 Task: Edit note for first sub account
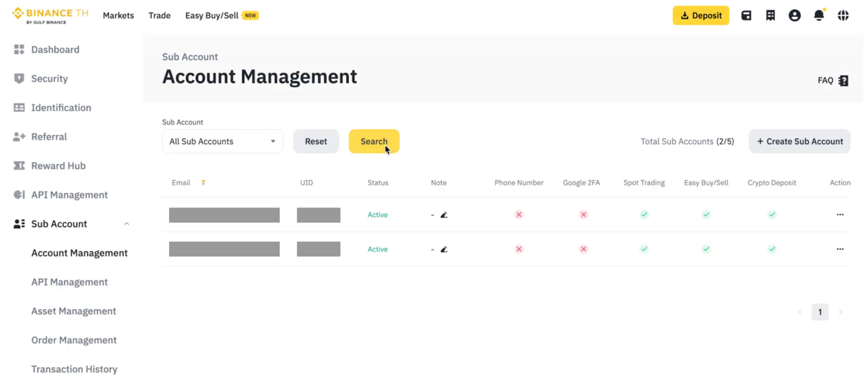(x=444, y=215)
